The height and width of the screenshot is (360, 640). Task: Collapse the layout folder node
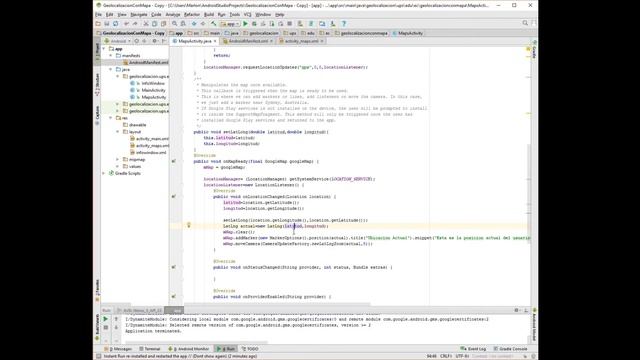[118, 132]
